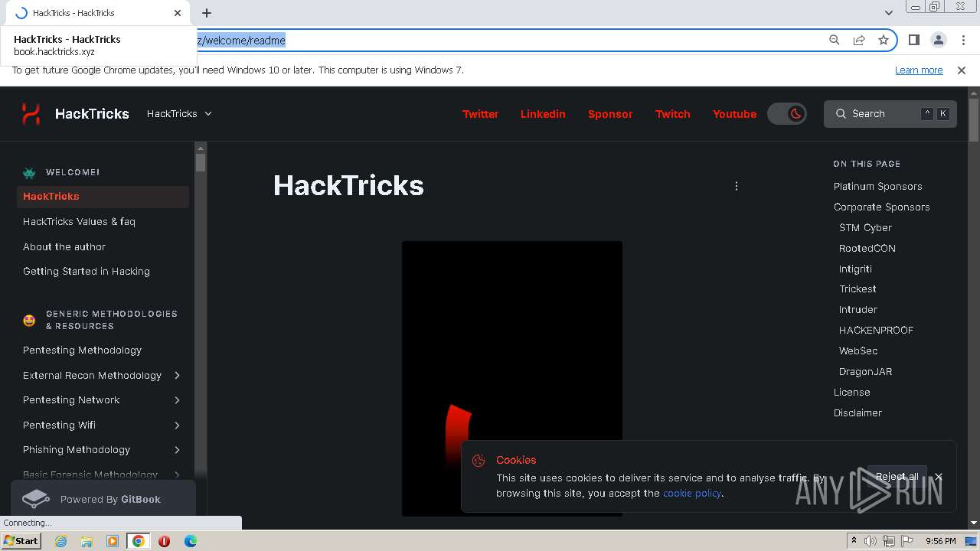Open the Chrome three-dot menu
Screen dimensions: 980x551
pyautogui.click(x=962, y=41)
